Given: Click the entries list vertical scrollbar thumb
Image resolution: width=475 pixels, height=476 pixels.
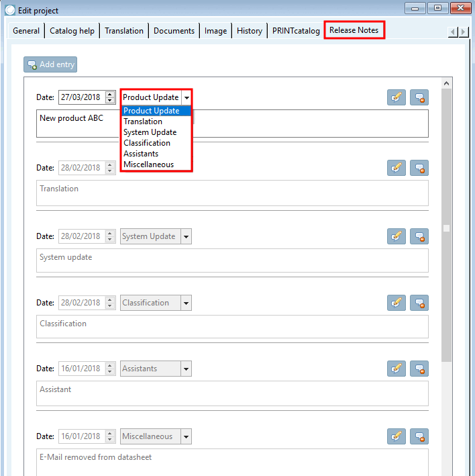Looking at the screenshot, I should (x=446, y=225).
